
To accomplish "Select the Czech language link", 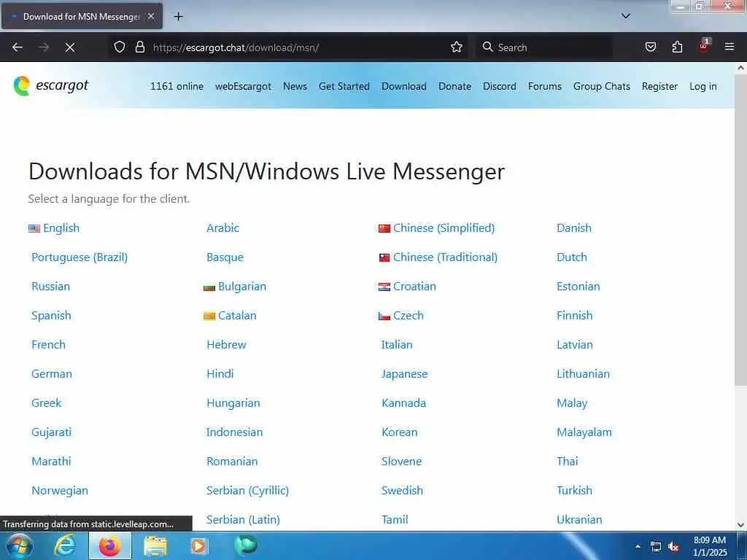I will point(408,316).
